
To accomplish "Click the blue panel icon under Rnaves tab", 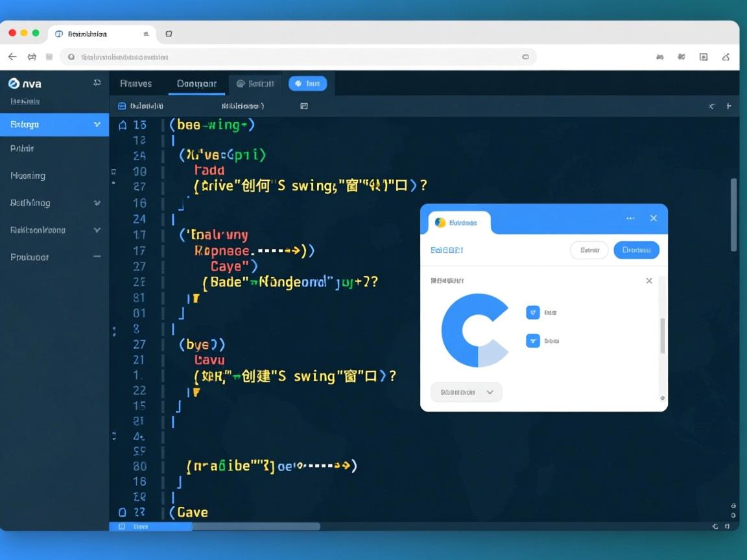I will [121, 106].
